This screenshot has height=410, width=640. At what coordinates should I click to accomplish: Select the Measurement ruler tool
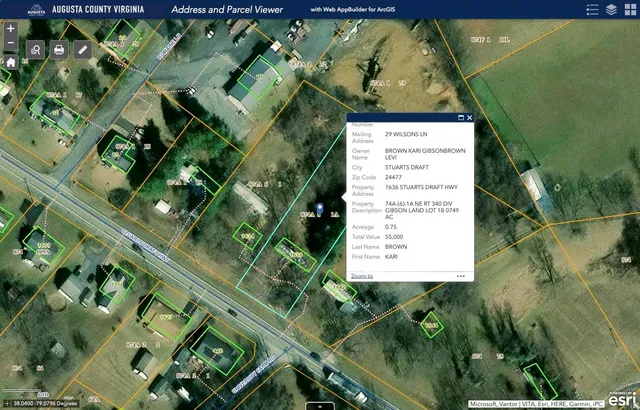tap(83, 49)
